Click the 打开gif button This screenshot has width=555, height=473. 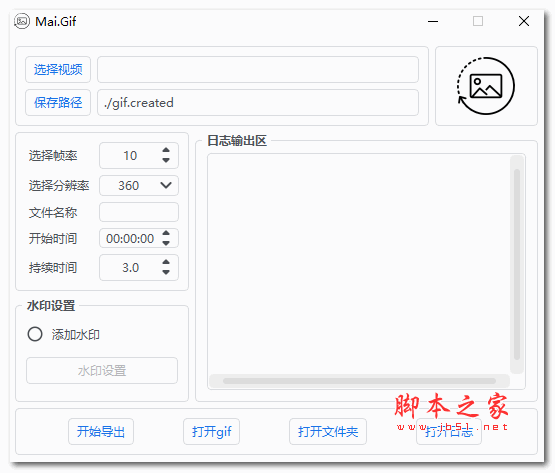(211, 432)
